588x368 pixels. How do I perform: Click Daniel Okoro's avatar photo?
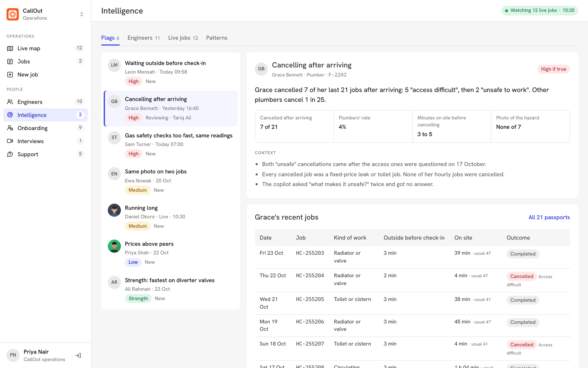point(114,210)
